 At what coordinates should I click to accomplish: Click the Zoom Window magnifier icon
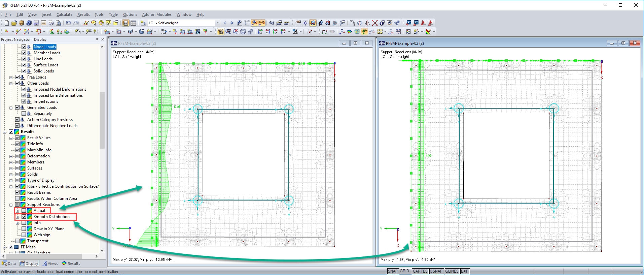pyautogui.click(x=228, y=32)
